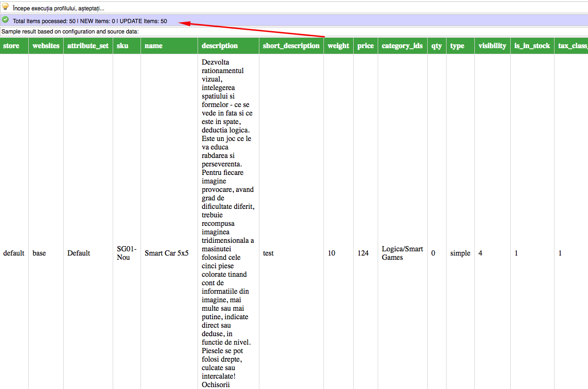Select the 'base' websites cell
The height and width of the screenshot is (389, 588).
pyautogui.click(x=40, y=253)
